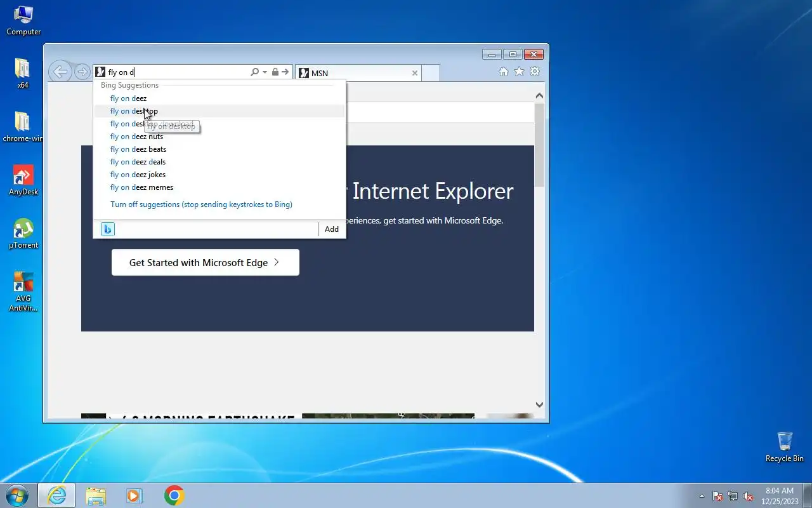Image resolution: width=812 pixels, height=508 pixels.
Task: Click the security lock icon in address bar
Action: point(275,72)
